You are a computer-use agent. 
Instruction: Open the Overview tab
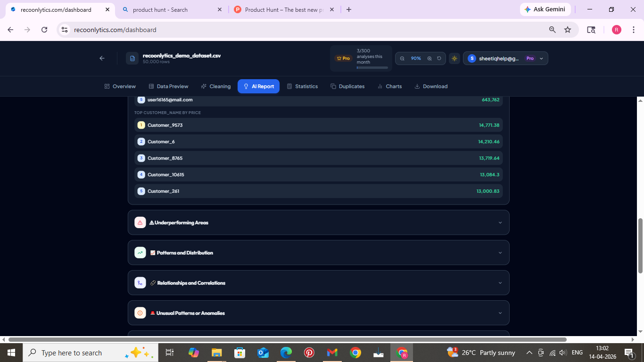point(120,86)
